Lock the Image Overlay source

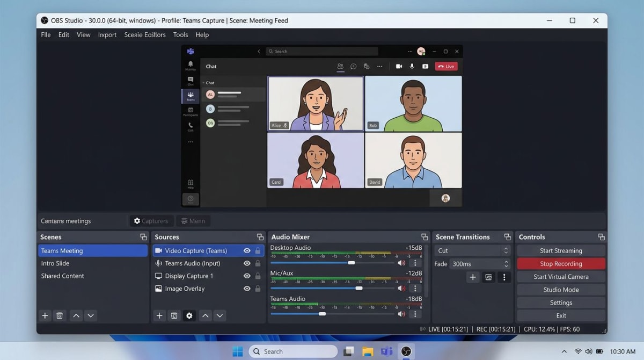click(x=258, y=289)
